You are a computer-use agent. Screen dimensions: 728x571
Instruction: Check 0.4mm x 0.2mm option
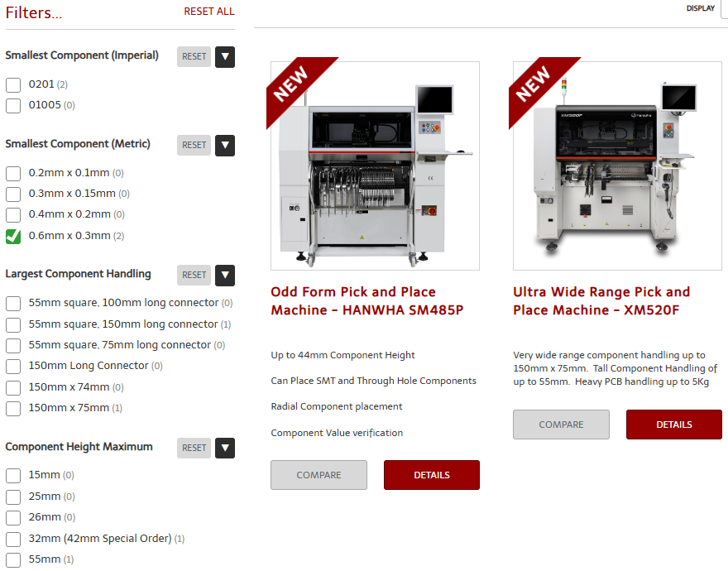pyautogui.click(x=13, y=214)
